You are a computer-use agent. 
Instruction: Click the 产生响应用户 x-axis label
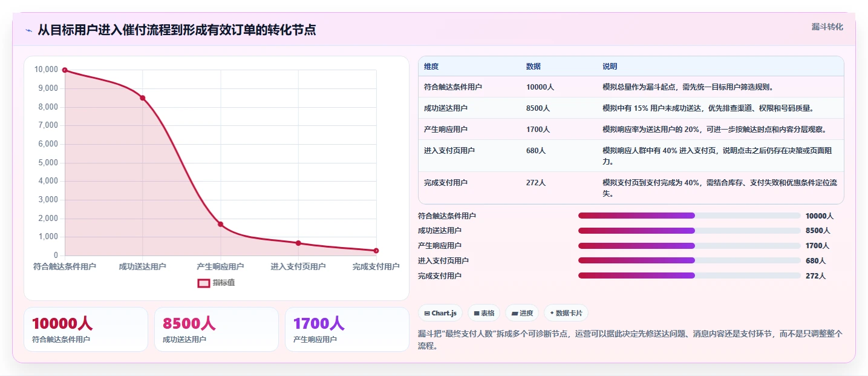pyautogui.click(x=221, y=266)
